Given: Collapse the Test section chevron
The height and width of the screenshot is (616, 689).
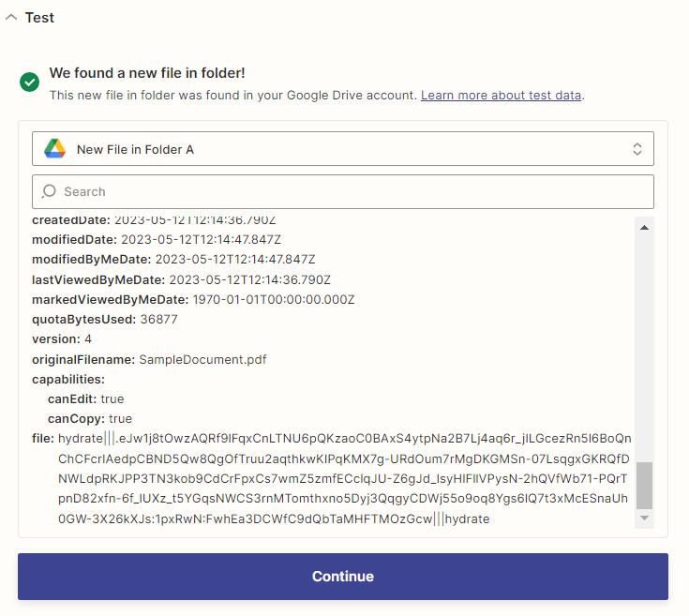Looking at the screenshot, I should 10,18.
